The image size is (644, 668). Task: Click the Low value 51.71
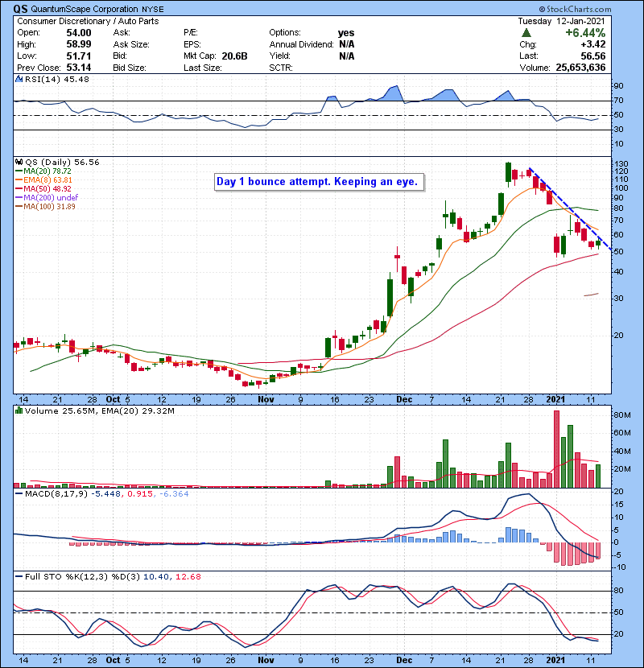click(x=79, y=56)
